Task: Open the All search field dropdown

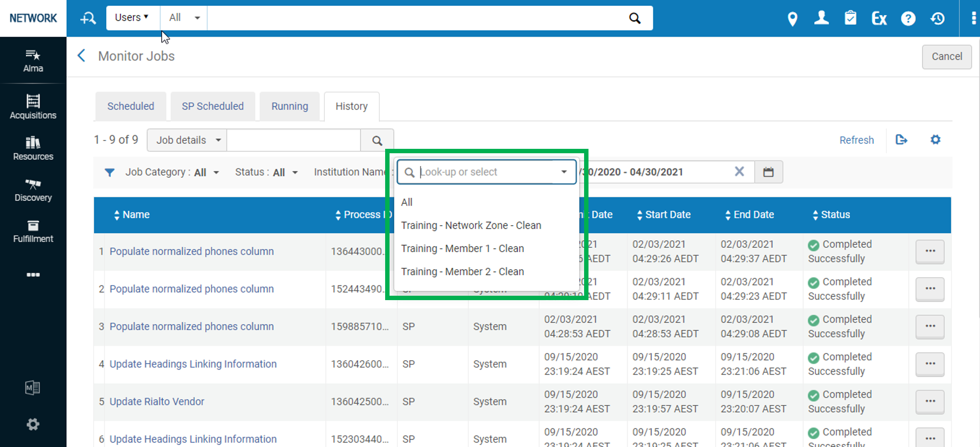Action: [x=184, y=18]
